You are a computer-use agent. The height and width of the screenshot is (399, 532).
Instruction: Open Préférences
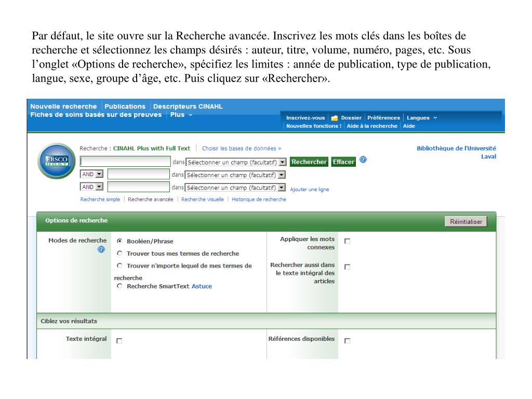384,118
